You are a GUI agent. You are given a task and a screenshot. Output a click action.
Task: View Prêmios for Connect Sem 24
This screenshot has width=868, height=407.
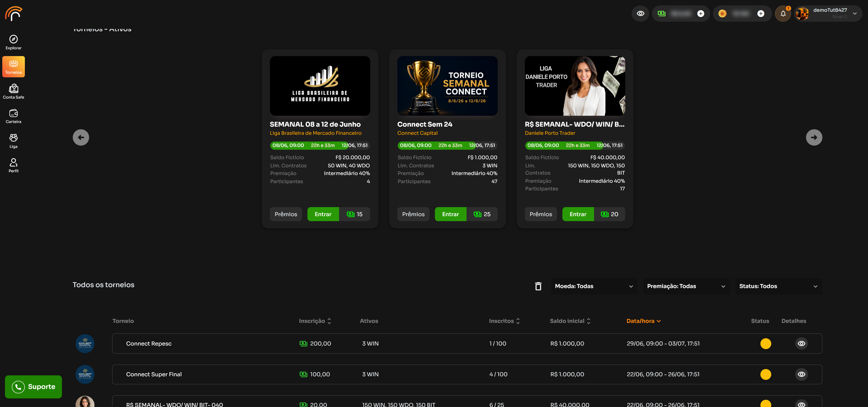413,214
